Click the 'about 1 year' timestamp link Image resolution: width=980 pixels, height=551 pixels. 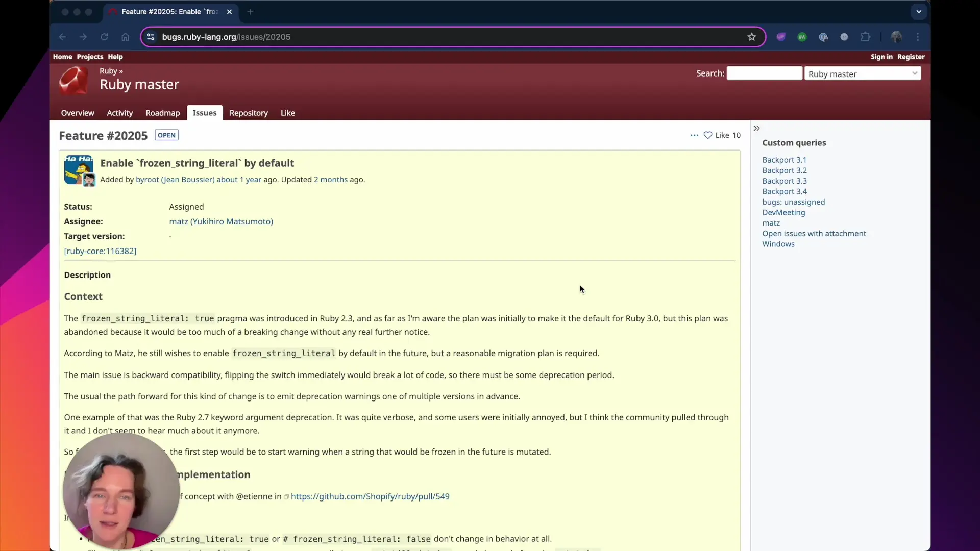pyautogui.click(x=239, y=180)
